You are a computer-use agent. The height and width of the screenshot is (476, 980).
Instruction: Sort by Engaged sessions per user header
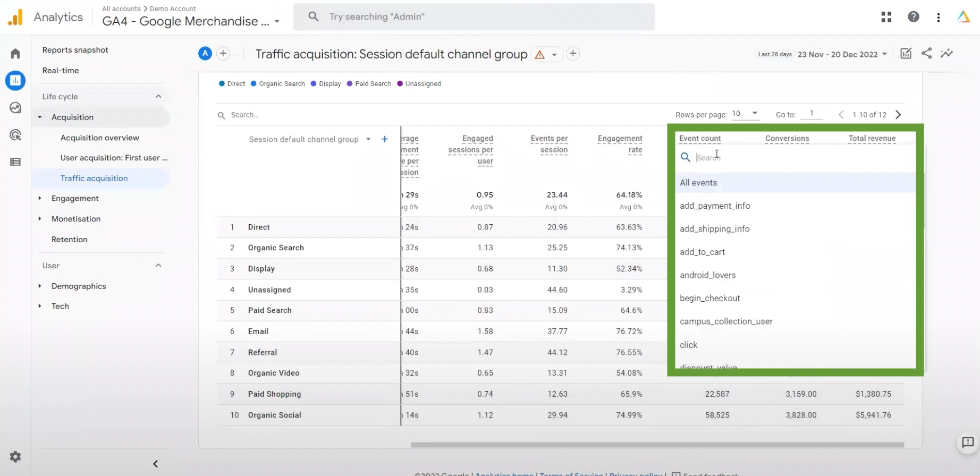470,150
